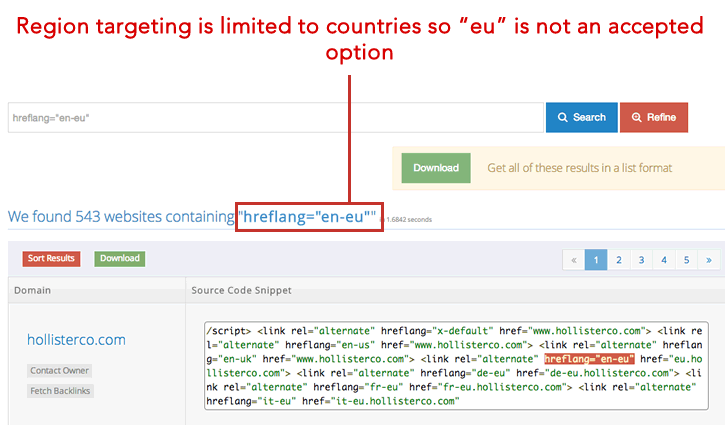This screenshot has width=727, height=425.
Task: Click the source code snippet box
Action: (456, 366)
